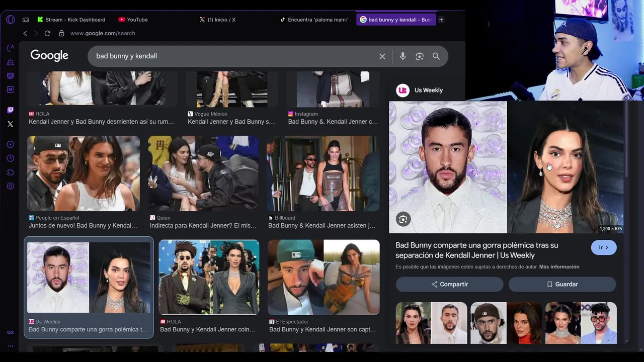Click the Google logo
644x362 pixels.
coord(49,56)
